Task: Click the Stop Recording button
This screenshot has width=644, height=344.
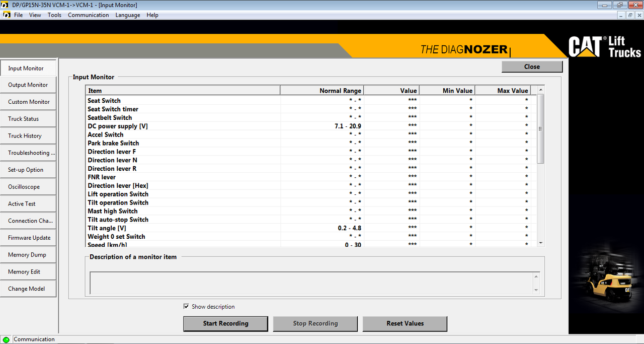Action: [x=315, y=323]
